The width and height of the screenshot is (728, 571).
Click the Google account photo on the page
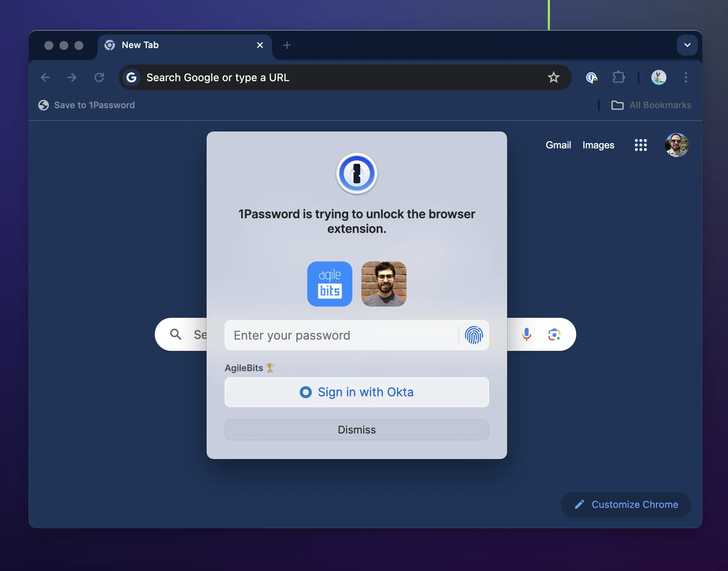point(677,145)
